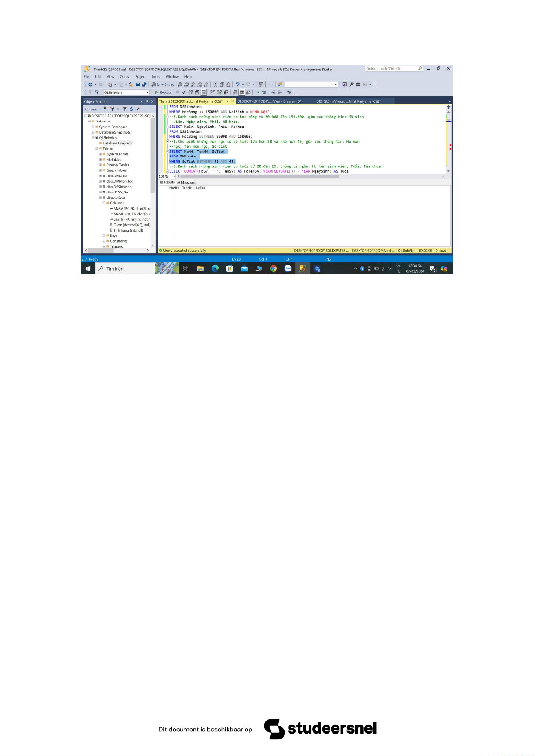Click the Object Explorer horizontal scrollbar
Screen dimensions: 535x756
[117, 250]
